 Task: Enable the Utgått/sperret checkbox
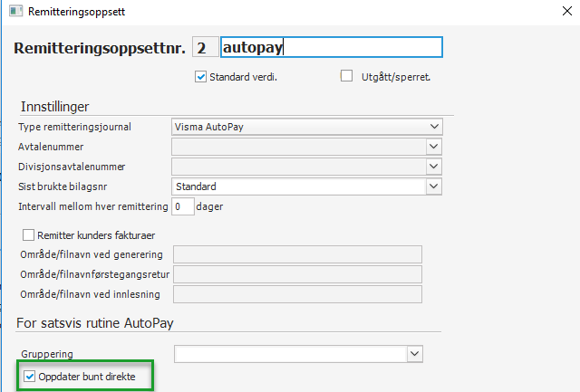[346, 77]
